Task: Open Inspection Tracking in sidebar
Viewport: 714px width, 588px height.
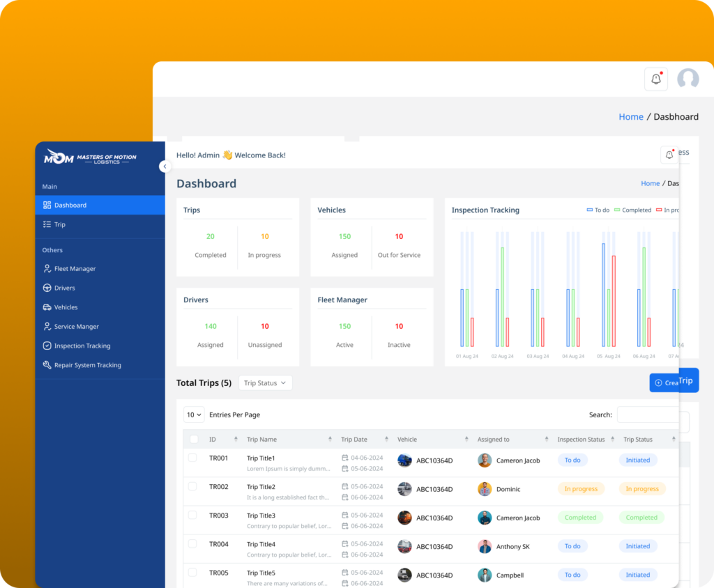Action: (x=100, y=346)
